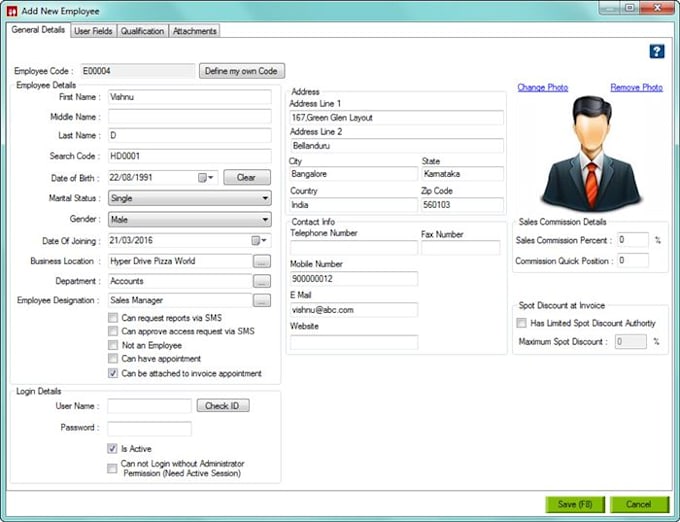Click into the Mobile Number field
680x522 pixels.
354,279
